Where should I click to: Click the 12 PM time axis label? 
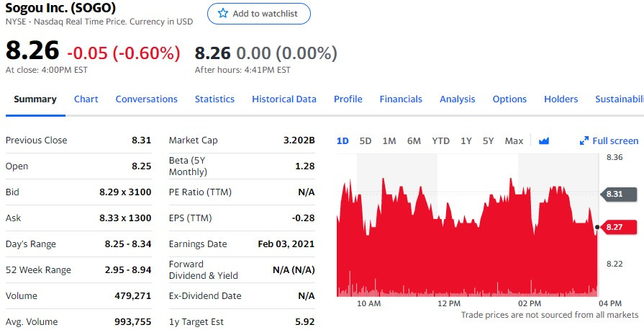tap(449, 303)
